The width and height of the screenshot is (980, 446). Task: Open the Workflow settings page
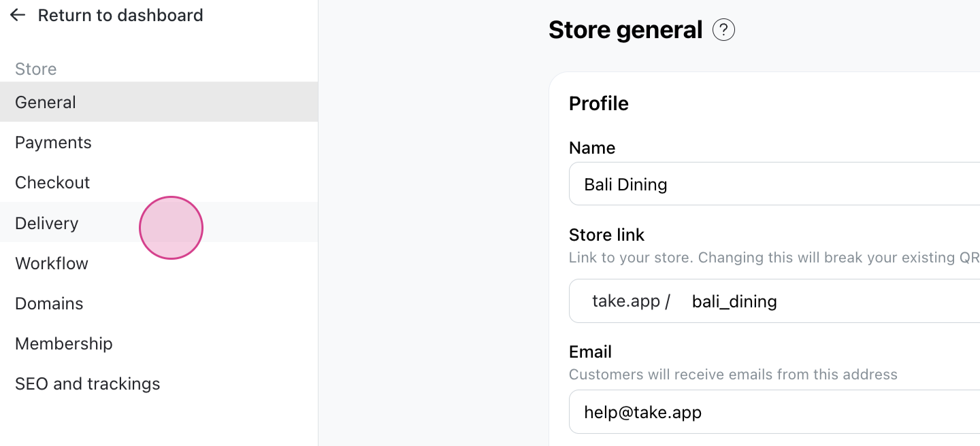click(159, 262)
